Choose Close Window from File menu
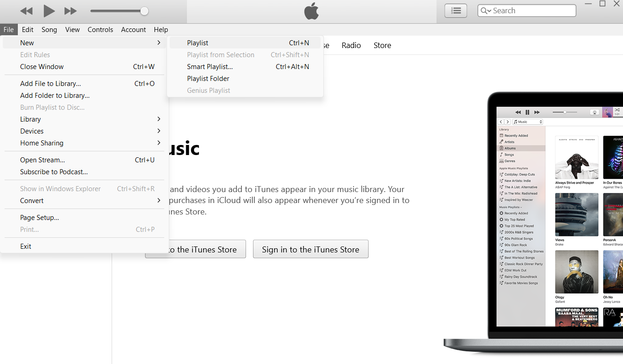Viewport: 623px width, 364px height. pyautogui.click(x=84, y=66)
